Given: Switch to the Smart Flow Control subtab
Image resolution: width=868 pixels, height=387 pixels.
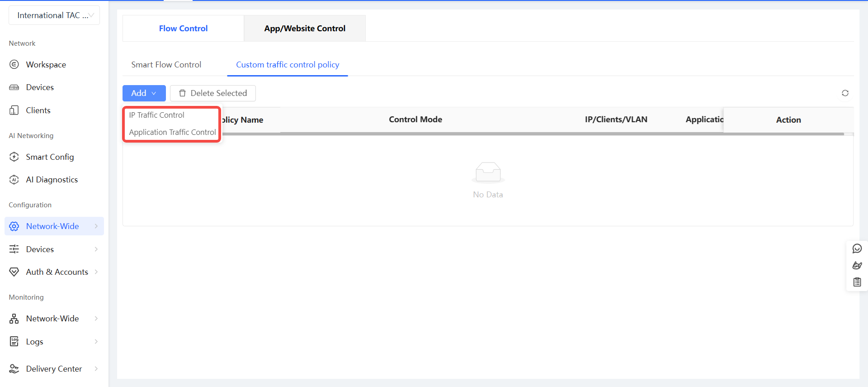Looking at the screenshot, I should [x=166, y=65].
